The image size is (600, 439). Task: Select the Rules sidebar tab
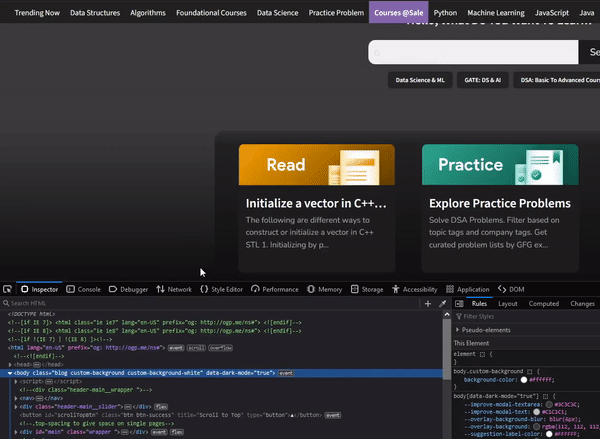click(479, 304)
